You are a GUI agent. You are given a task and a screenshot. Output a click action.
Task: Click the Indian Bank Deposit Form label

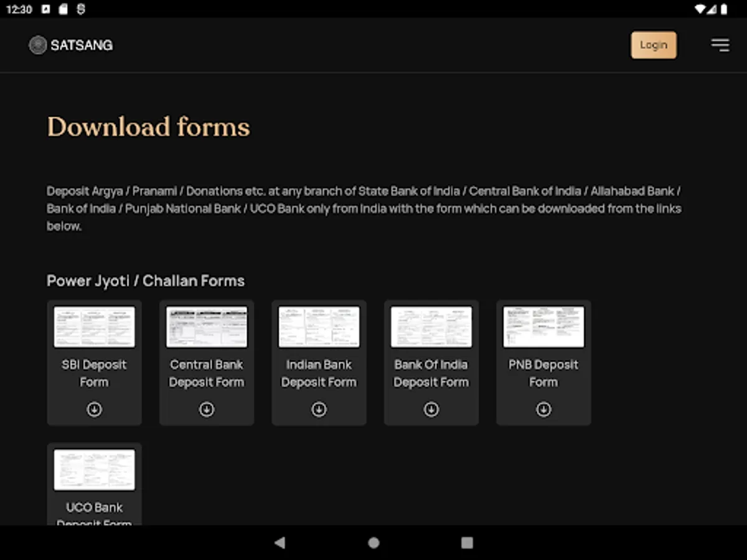319,373
